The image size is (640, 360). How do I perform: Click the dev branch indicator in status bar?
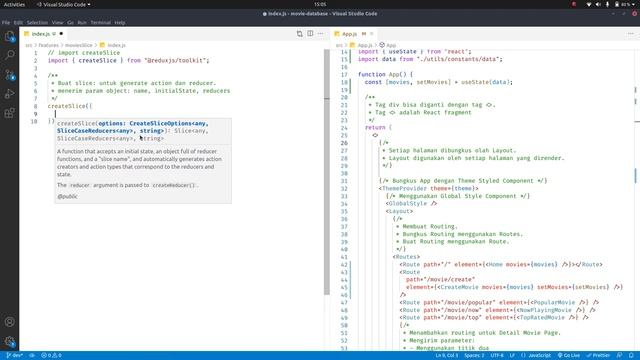(x=14, y=356)
